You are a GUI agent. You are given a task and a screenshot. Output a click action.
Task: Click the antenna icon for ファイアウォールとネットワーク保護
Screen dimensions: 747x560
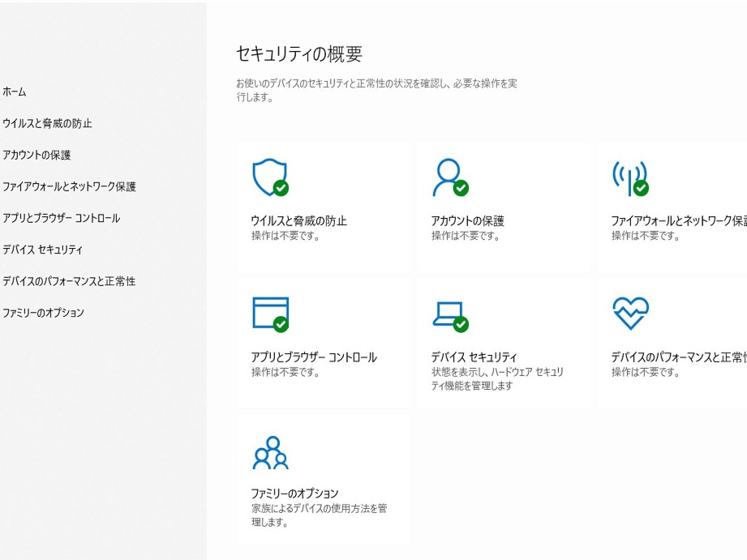(x=629, y=176)
